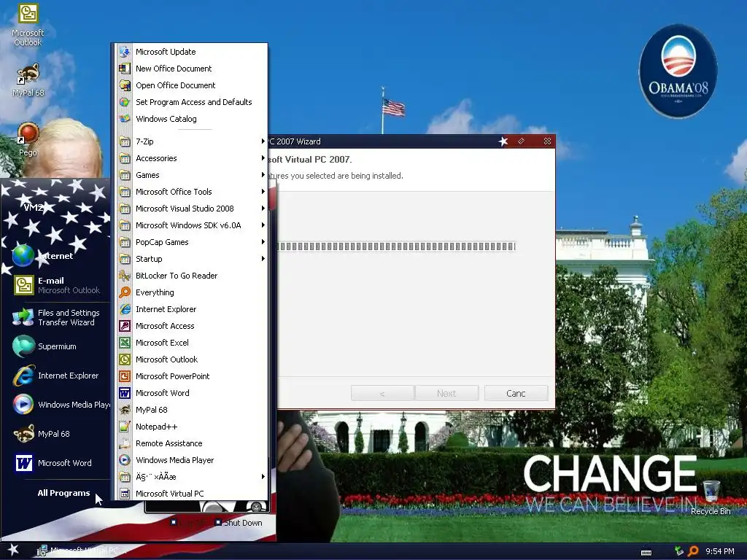This screenshot has height=560, width=747.
Task: Click Back button in Virtual PC wizard
Action: click(382, 393)
